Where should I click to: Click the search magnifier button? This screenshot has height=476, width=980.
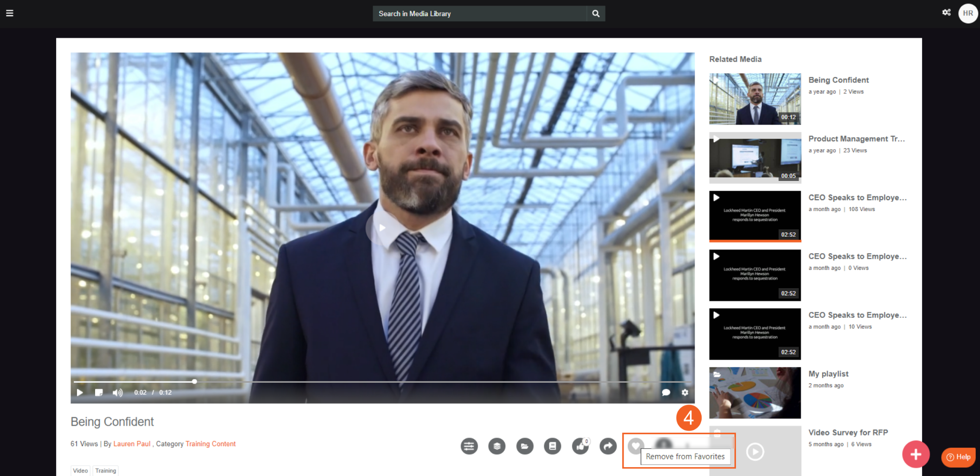(596, 14)
